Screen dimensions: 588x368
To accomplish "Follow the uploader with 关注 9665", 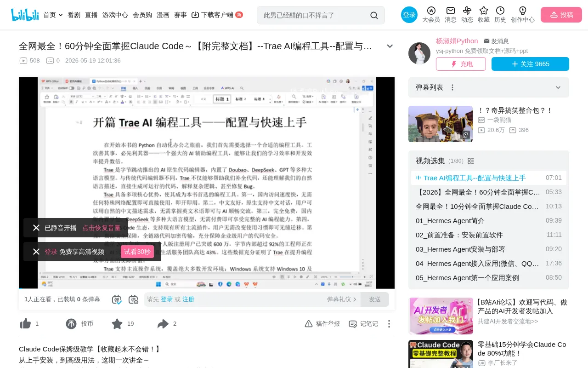I will tap(530, 64).
